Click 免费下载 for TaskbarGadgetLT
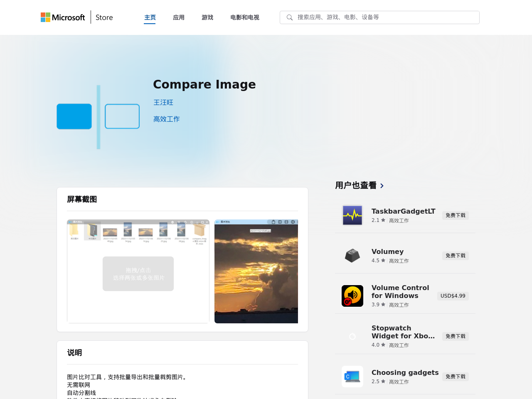Viewport: 532px width, 399px height. click(455, 214)
